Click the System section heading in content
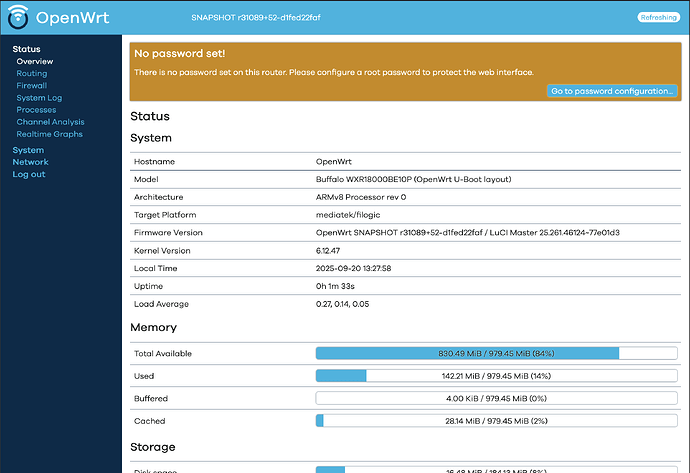This screenshot has width=690, height=473. (x=151, y=138)
